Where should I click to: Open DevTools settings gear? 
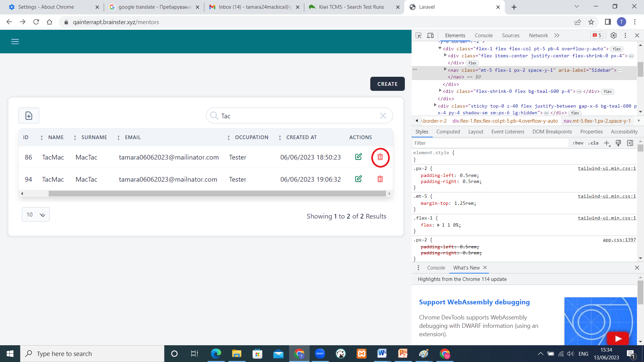pos(613,35)
